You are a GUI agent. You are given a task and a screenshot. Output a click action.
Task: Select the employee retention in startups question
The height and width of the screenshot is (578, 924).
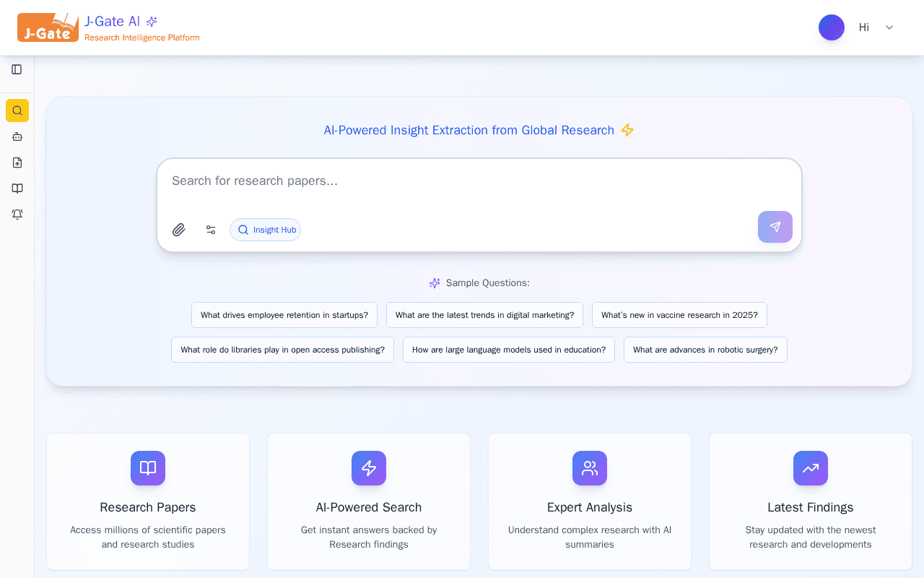click(x=284, y=315)
